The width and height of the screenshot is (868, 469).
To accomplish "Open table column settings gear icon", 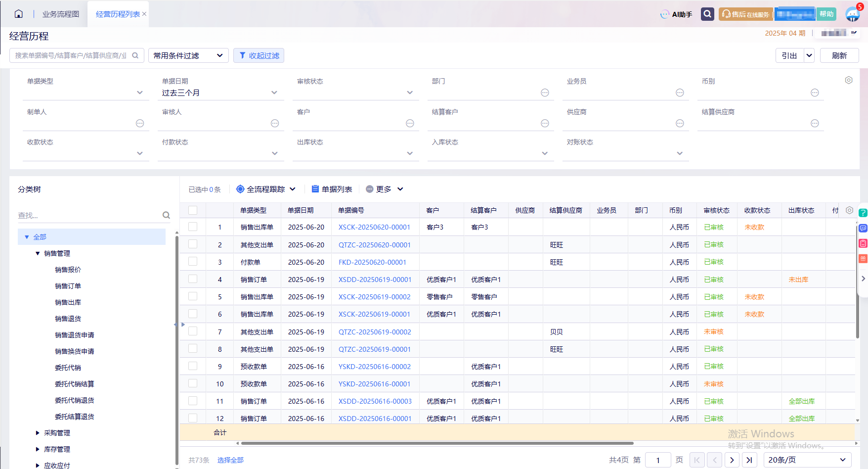I will [849, 210].
